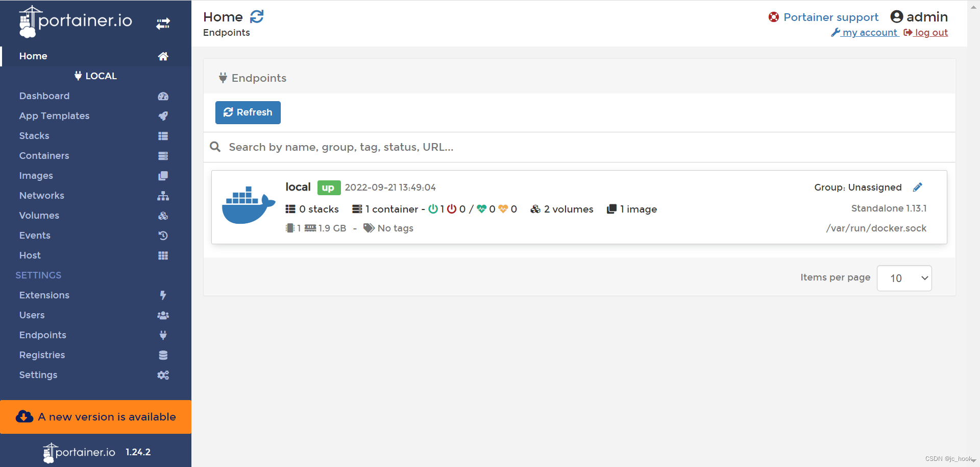Click the Portainer logo at top of sidebar
The height and width of the screenshot is (467, 980).
75,21
